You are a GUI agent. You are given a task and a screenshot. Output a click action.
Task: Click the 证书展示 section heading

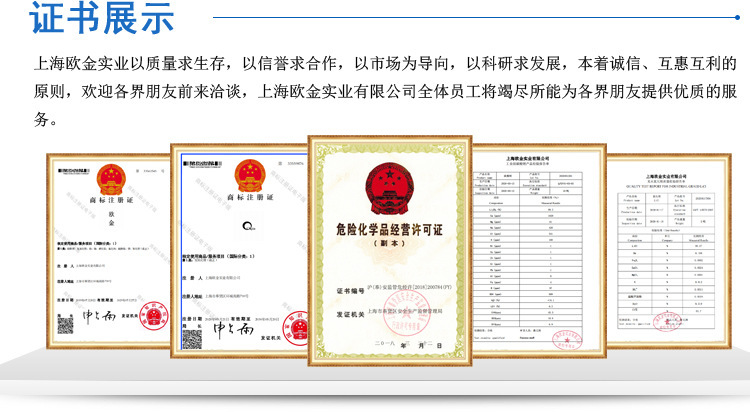click(x=102, y=18)
